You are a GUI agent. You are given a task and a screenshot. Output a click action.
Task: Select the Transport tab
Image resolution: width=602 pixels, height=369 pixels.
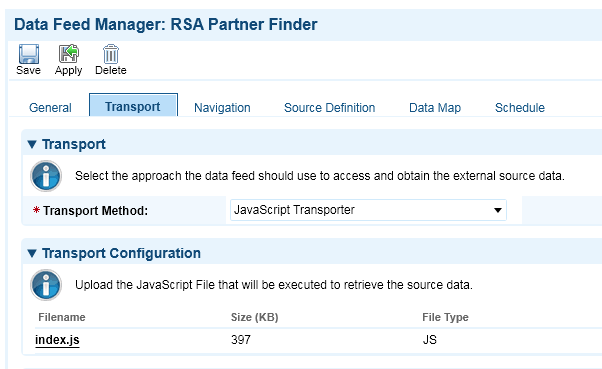pos(133,105)
